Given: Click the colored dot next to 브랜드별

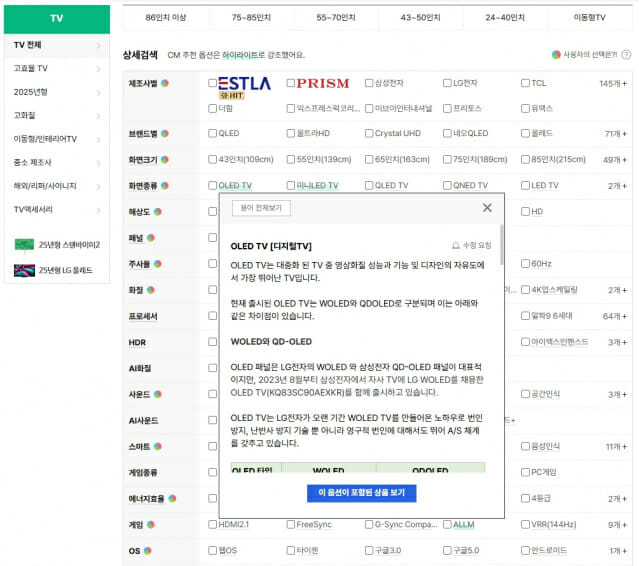Looking at the screenshot, I should tap(165, 133).
